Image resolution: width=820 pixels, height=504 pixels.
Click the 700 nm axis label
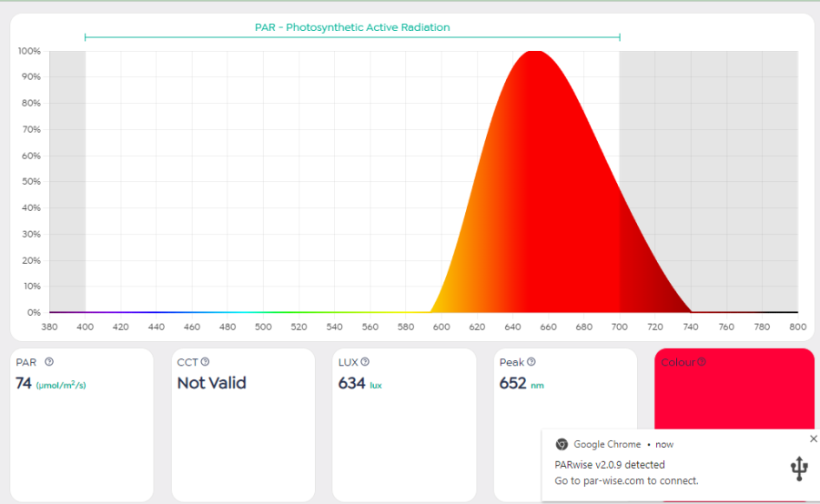point(619,327)
